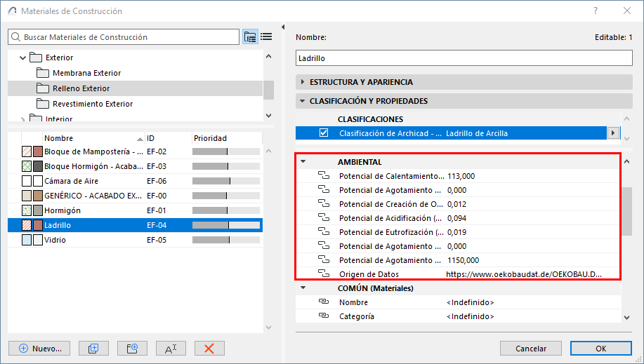
Task: Click Categoría <Indefinido> value
Action: 470,316
